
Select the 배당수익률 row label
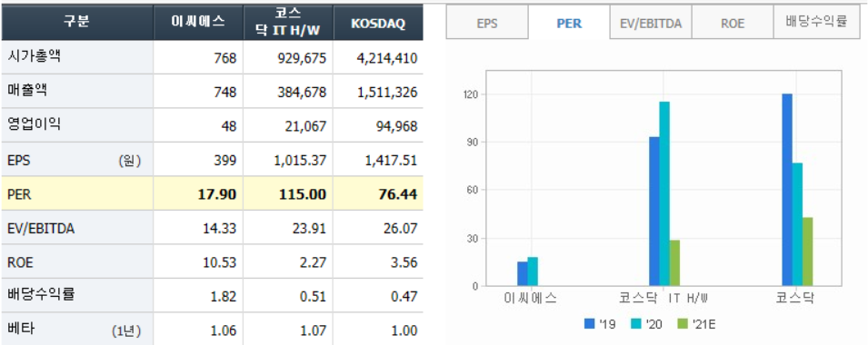tap(42, 295)
